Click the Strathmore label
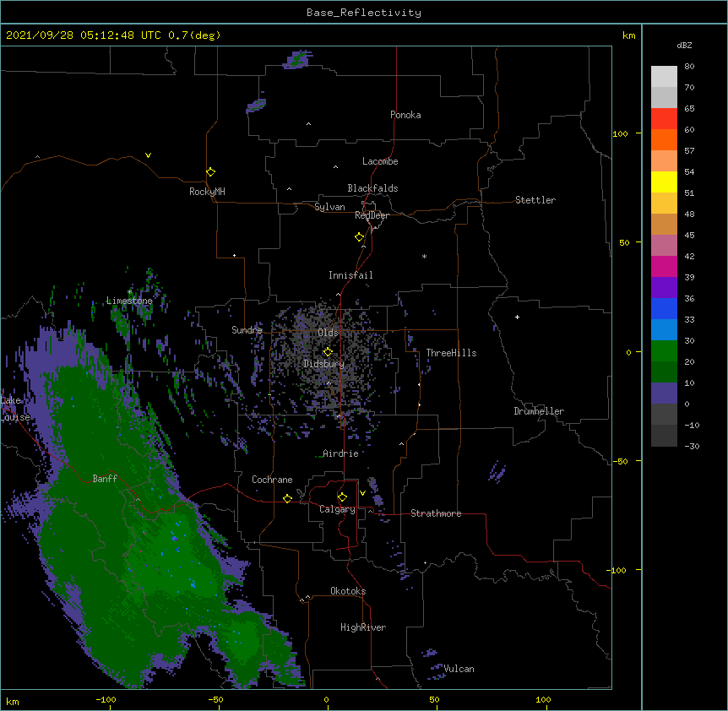 [x=436, y=513]
